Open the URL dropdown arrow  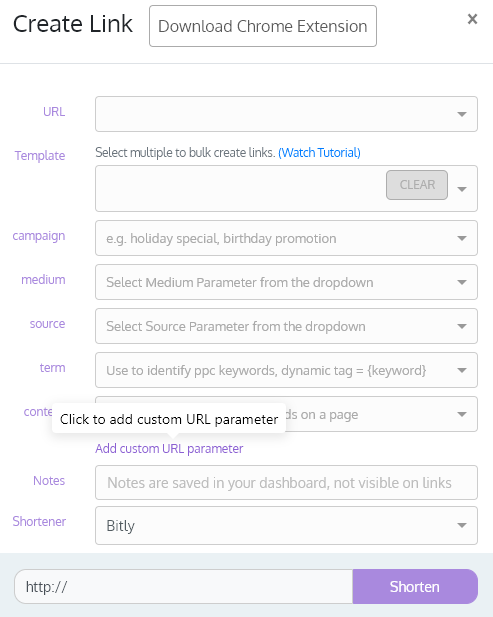coord(462,114)
